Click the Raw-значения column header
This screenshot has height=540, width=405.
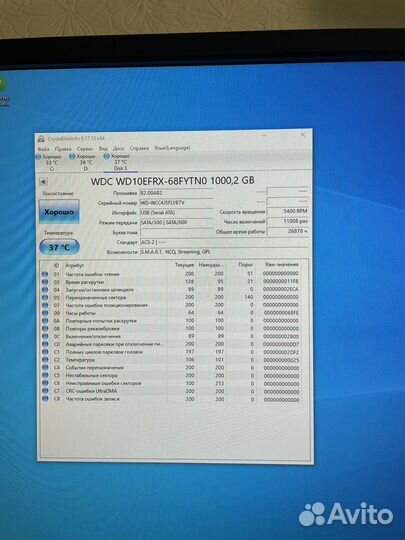(x=282, y=264)
